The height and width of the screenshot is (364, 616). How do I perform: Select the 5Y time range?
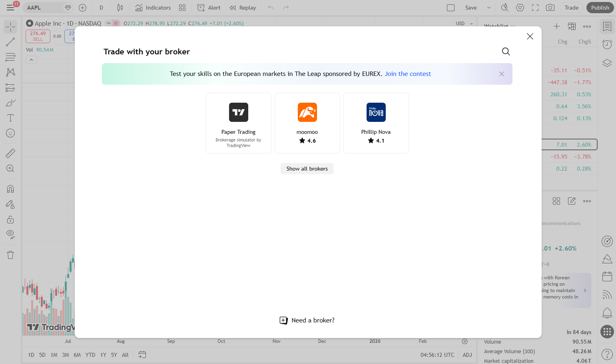(x=114, y=355)
